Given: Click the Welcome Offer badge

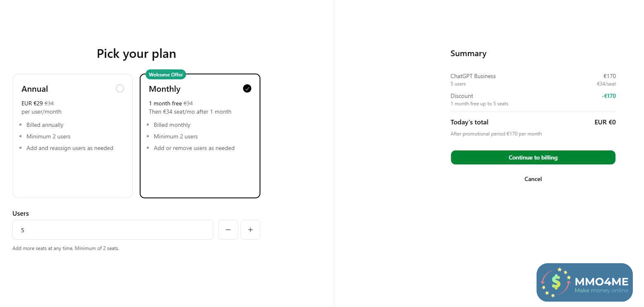Looking at the screenshot, I should tap(166, 75).
